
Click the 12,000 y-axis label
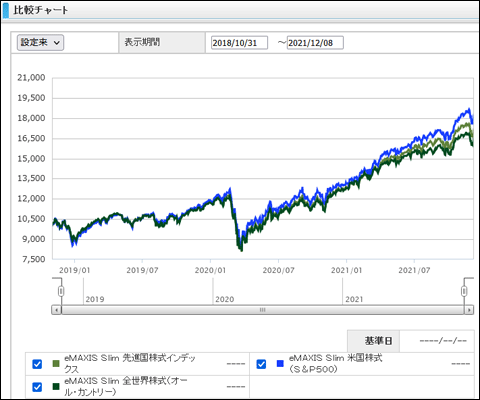tap(31, 199)
